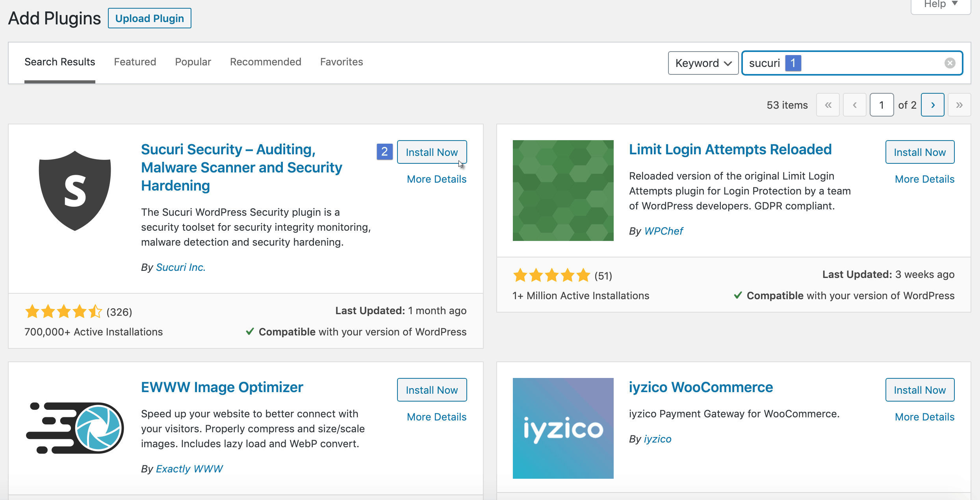Open the Popular plugins tab

193,62
